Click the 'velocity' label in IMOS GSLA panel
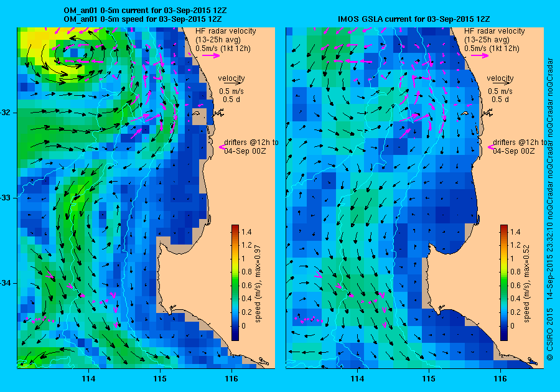Viewport: 560px width, 392px height. (x=500, y=78)
